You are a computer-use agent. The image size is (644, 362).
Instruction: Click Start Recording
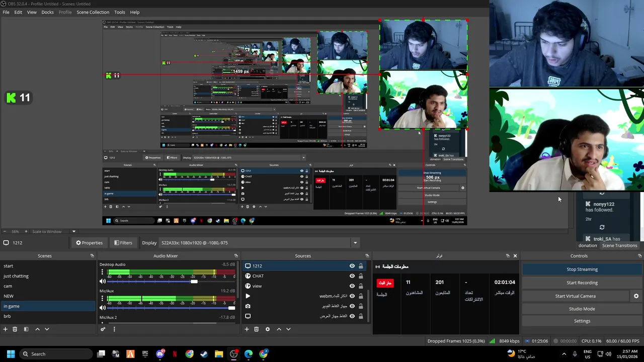pos(582,283)
